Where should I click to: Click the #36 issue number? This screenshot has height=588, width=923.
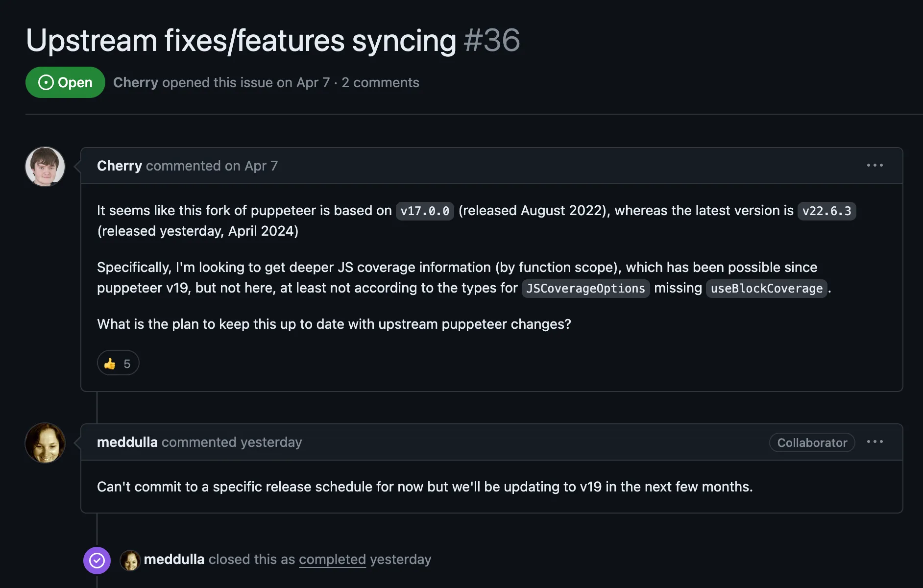[x=491, y=40]
